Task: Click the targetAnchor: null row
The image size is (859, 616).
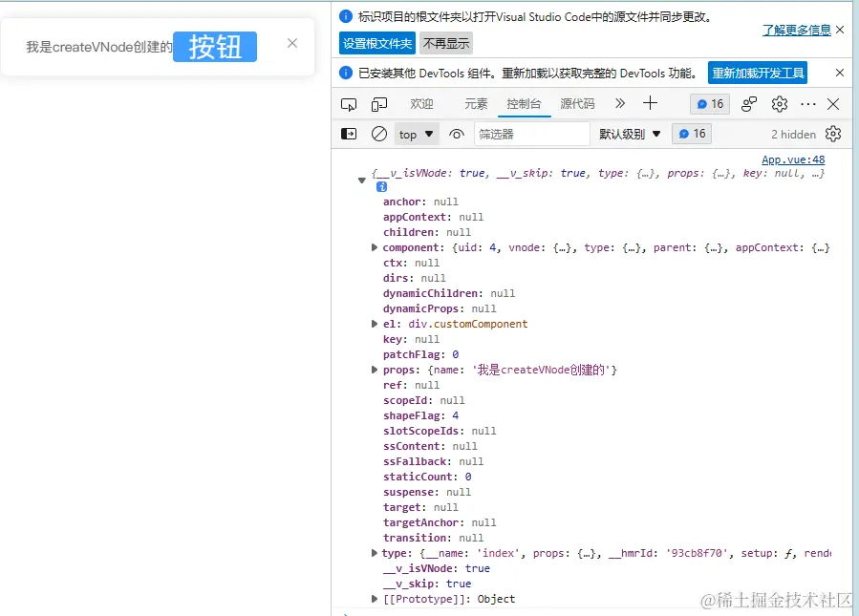Action: click(440, 523)
